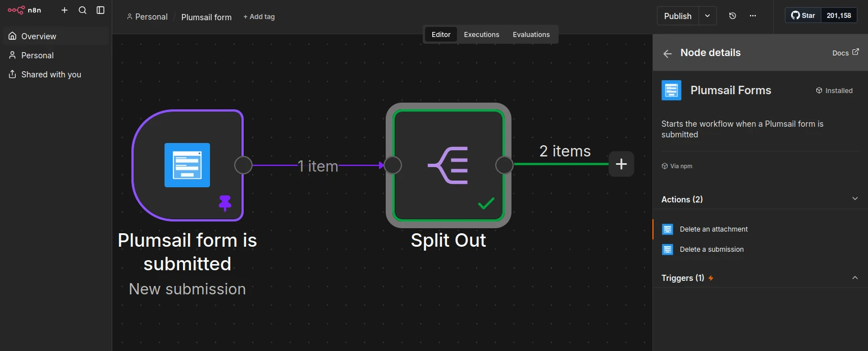
Task: Open Publish dropdown arrow
Action: 708,16
